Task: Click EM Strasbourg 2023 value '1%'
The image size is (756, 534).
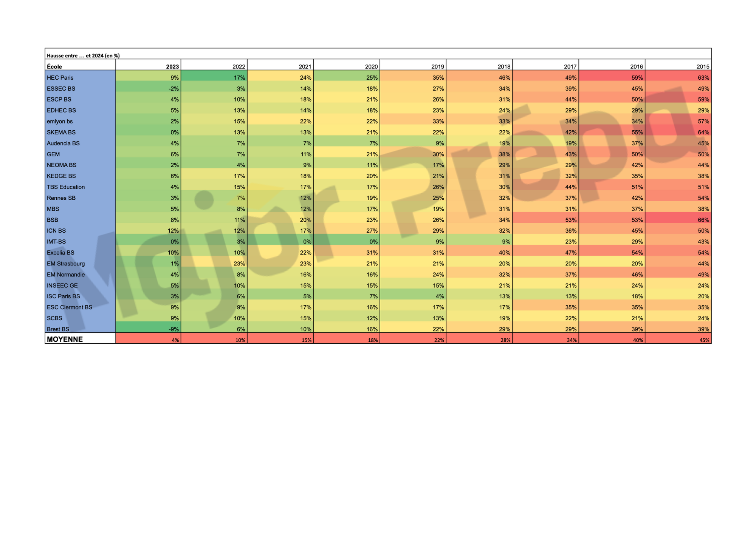Action: pos(175,263)
